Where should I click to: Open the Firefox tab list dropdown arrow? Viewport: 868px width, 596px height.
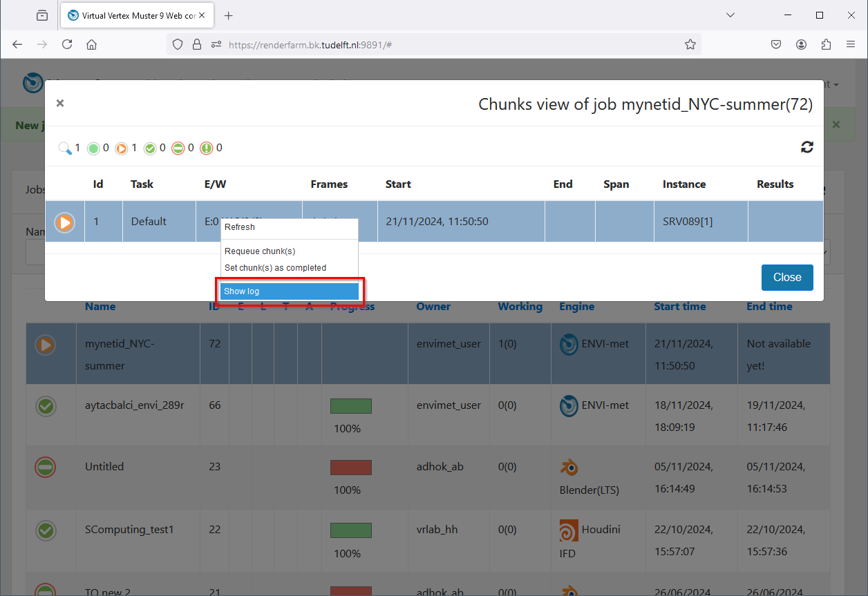pyautogui.click(x=731, y=15)
